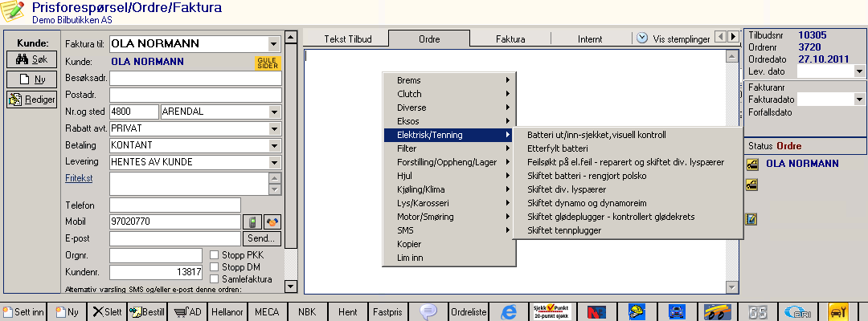Click the customer panel scrollbar down arrow
Viewport: 868px width, 321px height.
(x=291, y=286)
